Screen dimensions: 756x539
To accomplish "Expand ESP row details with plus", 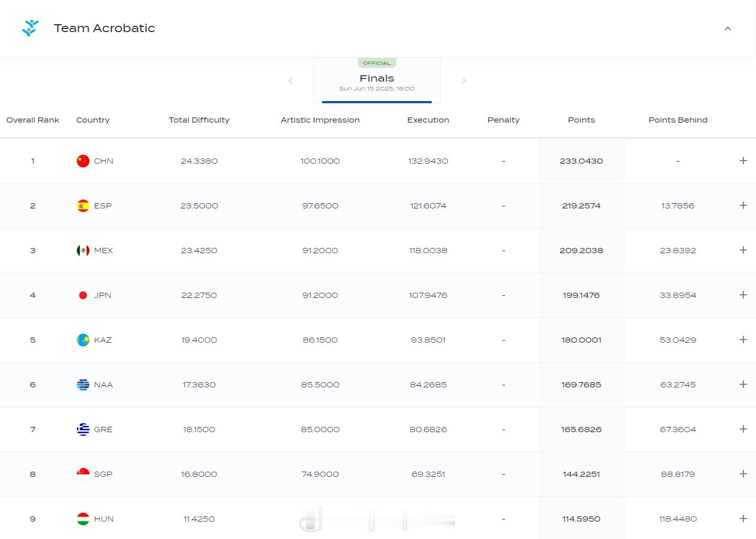I will [x=743, y=205].
